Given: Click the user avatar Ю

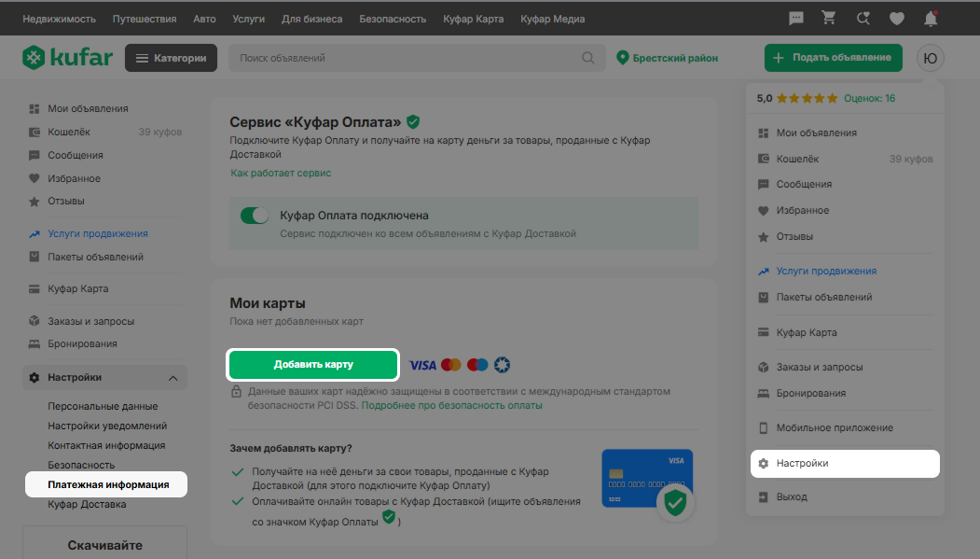Looking at the screenshot, I should coord(930,58).
